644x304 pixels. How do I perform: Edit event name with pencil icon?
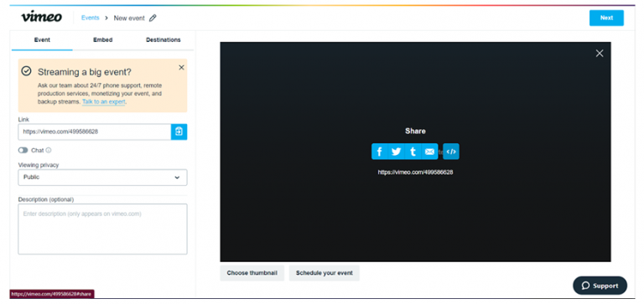coord(153,18)
